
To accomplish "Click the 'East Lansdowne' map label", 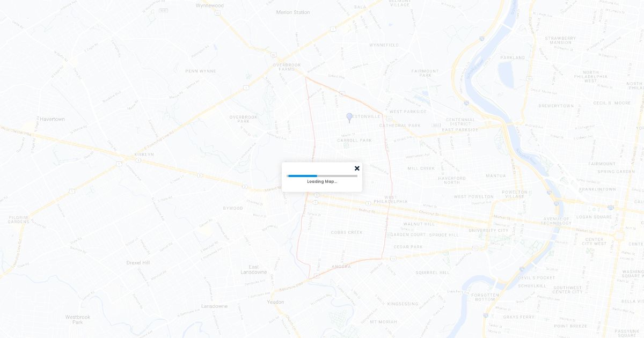I will tap(254, 269).
